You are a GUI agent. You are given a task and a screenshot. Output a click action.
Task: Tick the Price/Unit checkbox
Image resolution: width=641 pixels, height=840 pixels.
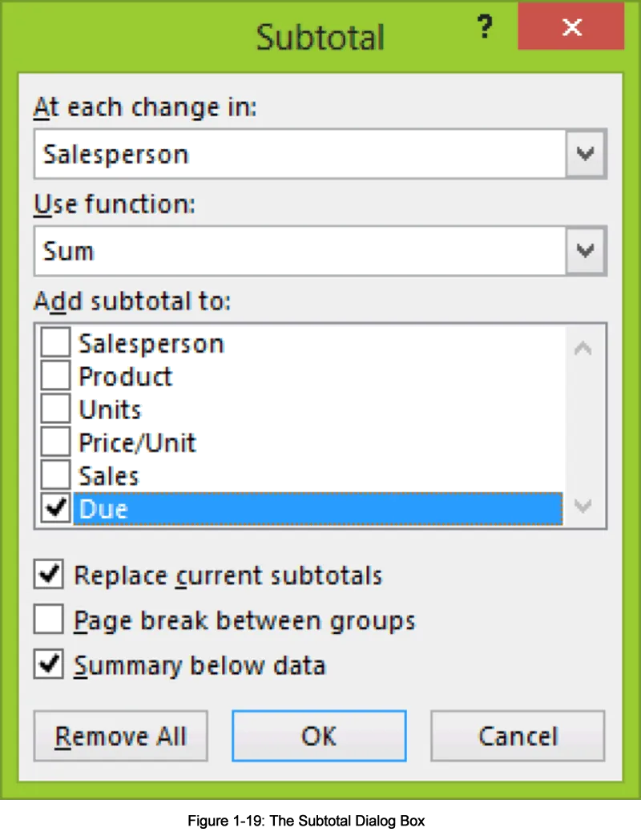[x=55, y=442]
